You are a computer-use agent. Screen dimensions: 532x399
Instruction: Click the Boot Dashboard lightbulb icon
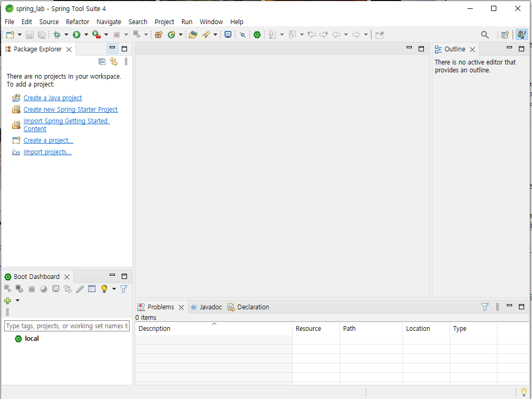[x=104, y=289]
